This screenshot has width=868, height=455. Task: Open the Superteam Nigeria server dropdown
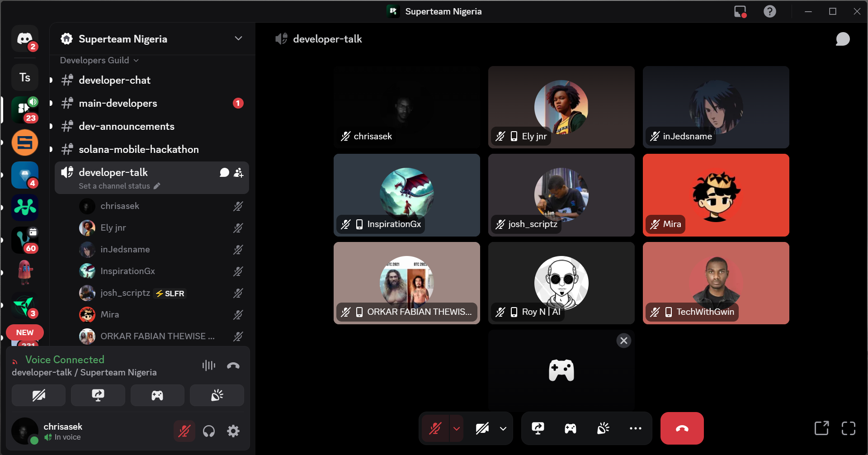point(239,38)
